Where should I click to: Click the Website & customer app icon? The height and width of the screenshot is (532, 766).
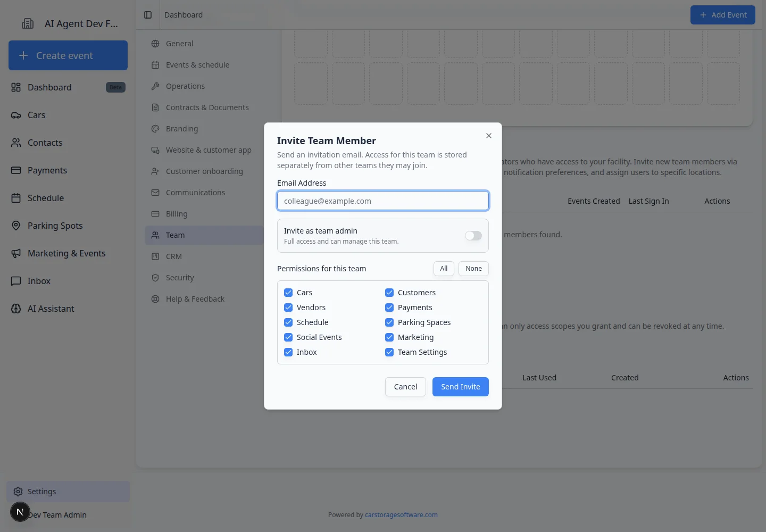(155, 150)
